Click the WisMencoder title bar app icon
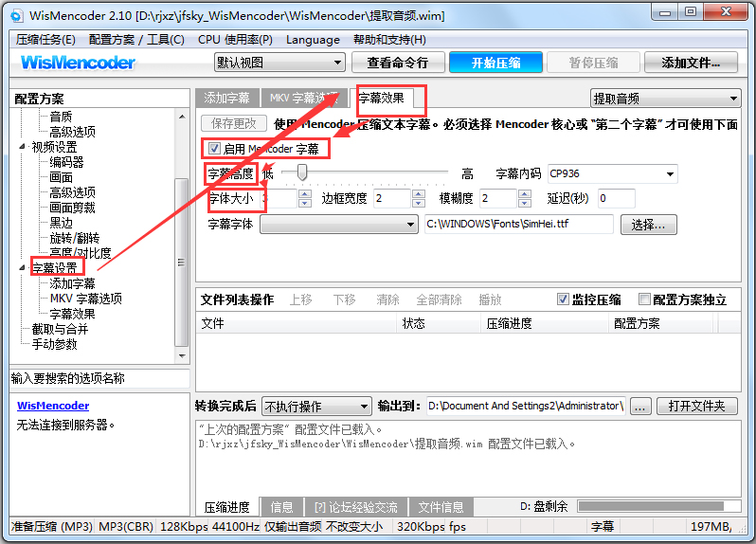Image resolution: width=756 pixels, height=544 pixels. [17, 16]
